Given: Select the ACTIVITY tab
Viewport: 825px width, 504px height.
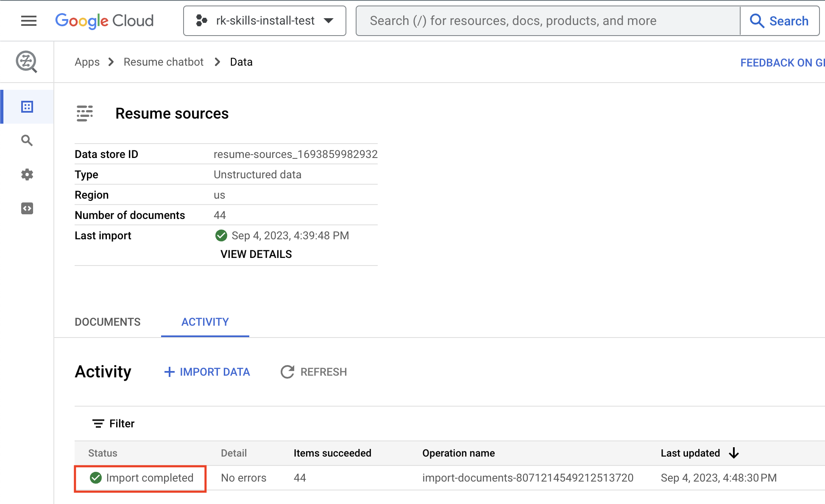Looking at the screenshot, I should 205,321.
